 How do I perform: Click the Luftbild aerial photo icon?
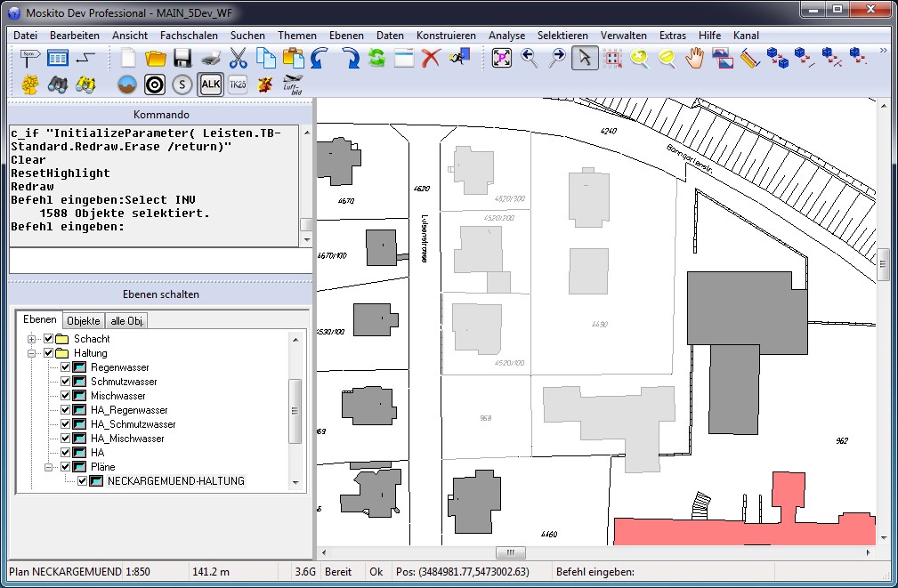tap(293, 85)
